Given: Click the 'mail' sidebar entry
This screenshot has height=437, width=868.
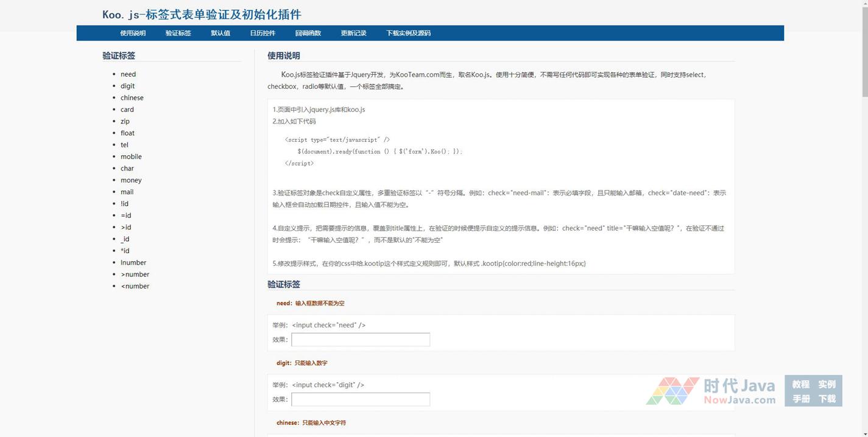Looking at the screenshot, I should tap(127, 192).
